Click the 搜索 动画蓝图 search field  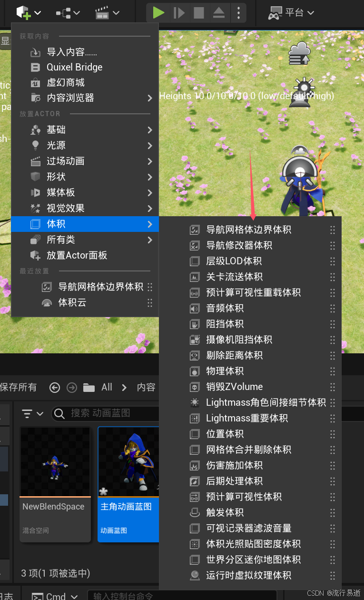click(105, 413)
